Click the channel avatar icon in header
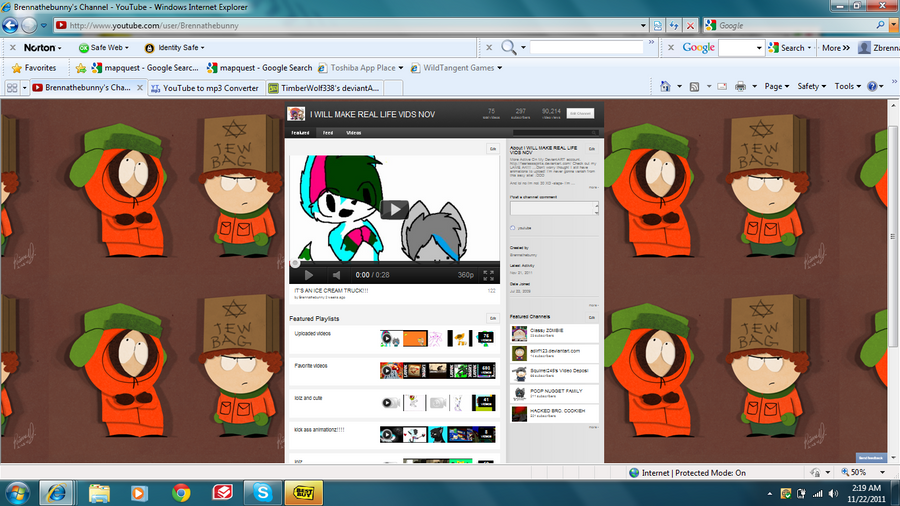Screen dimensions: 900x506 (296, 114)
